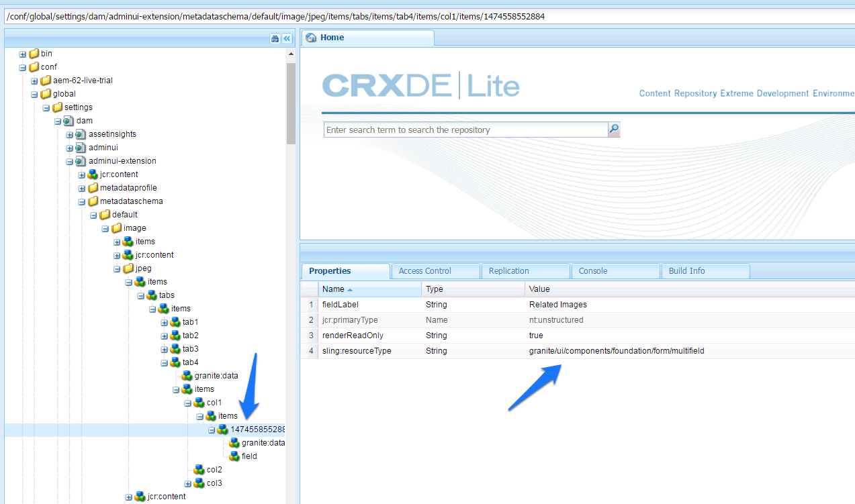
Task: Open the Build Info tab
Action: pos(705,271)
